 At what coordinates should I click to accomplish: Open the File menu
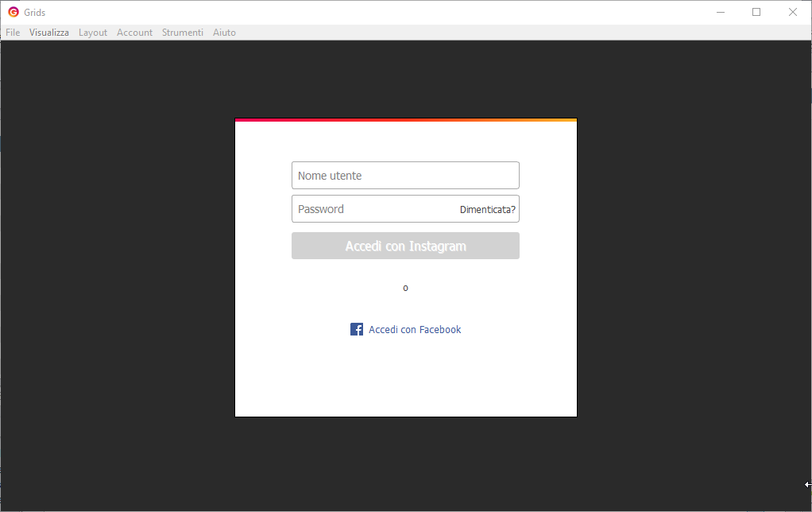pos(13,32)
